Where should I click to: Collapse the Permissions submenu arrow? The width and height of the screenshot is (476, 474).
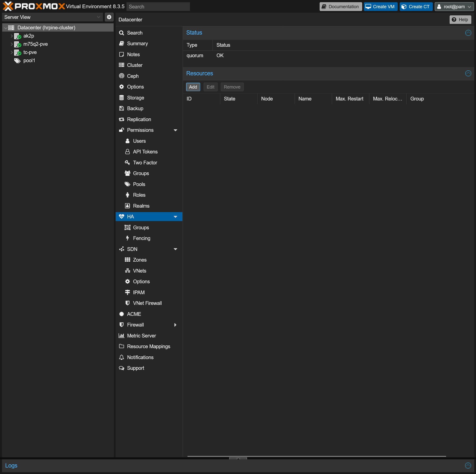[x=175, y=130]
